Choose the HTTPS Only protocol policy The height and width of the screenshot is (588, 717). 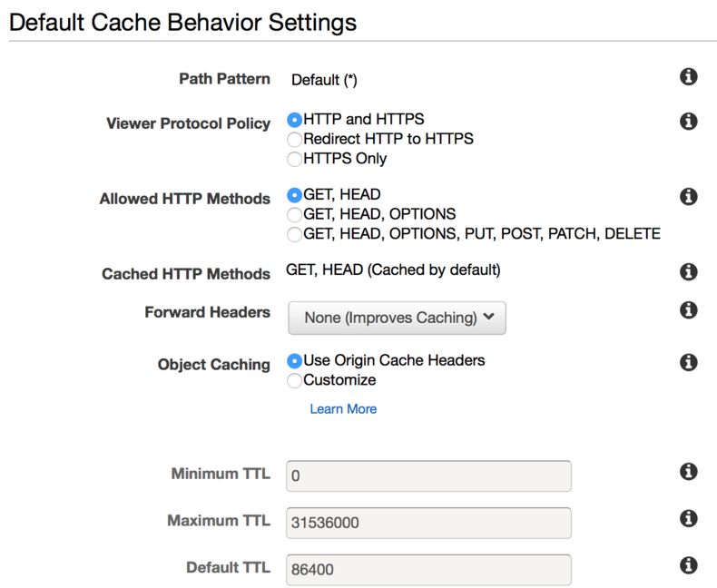click(295, 159)
